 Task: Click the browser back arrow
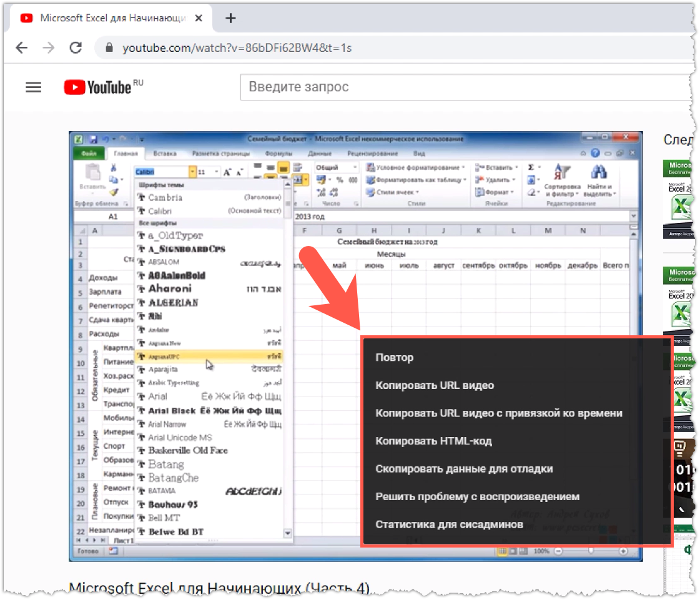tap(21, 47)
